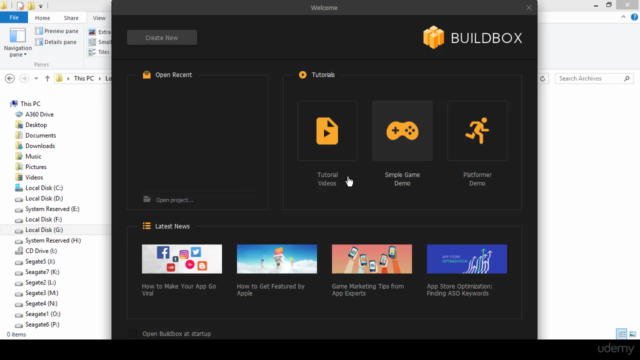Click the Explorer search magnifier icon

tap(627, 78)
